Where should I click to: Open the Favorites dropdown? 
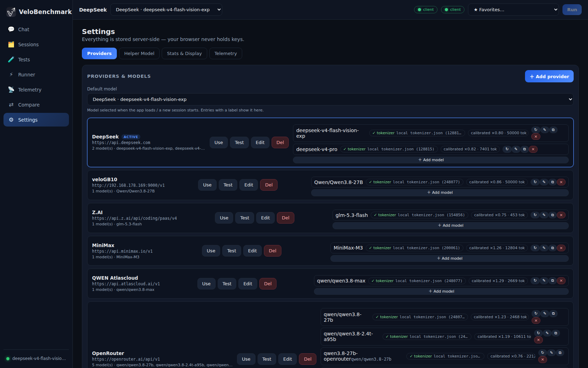pyautogui.click(x=513, y=10)
